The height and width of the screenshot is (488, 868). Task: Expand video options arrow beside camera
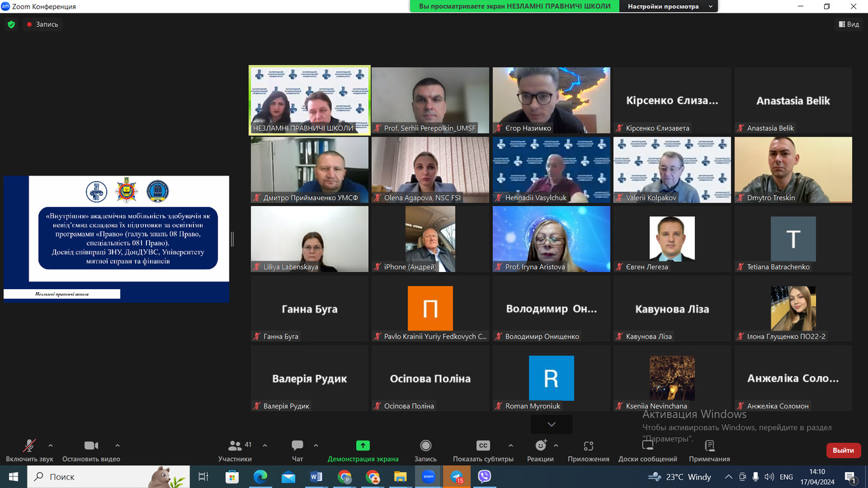117,445
